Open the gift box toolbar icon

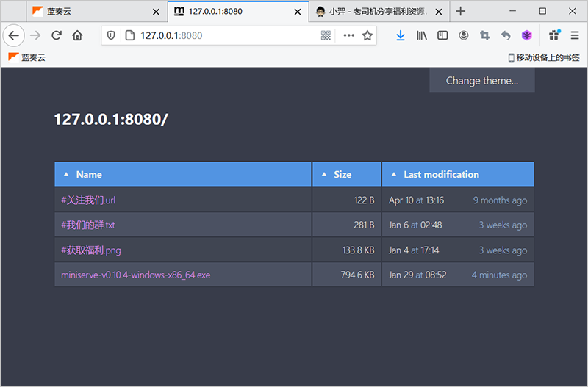[x=554, y=35]
